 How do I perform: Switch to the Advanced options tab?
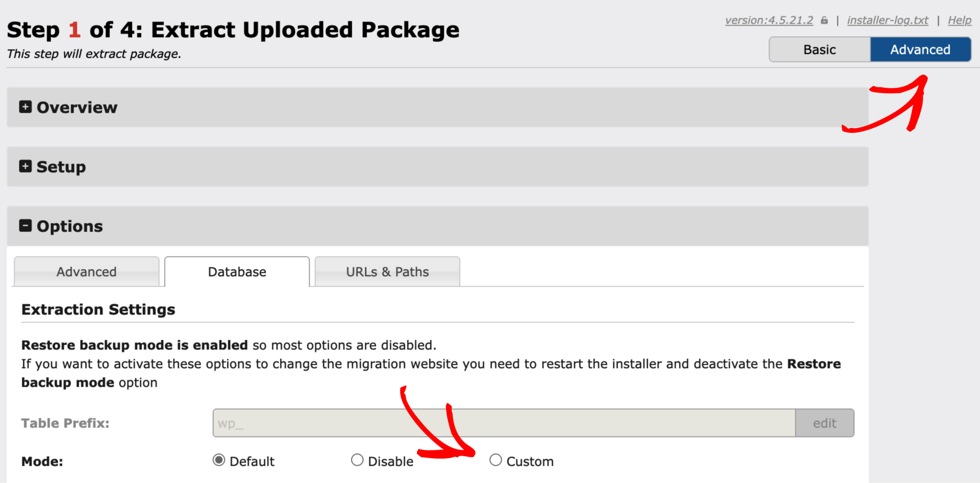pyautogui.click(x=86, y=271)
